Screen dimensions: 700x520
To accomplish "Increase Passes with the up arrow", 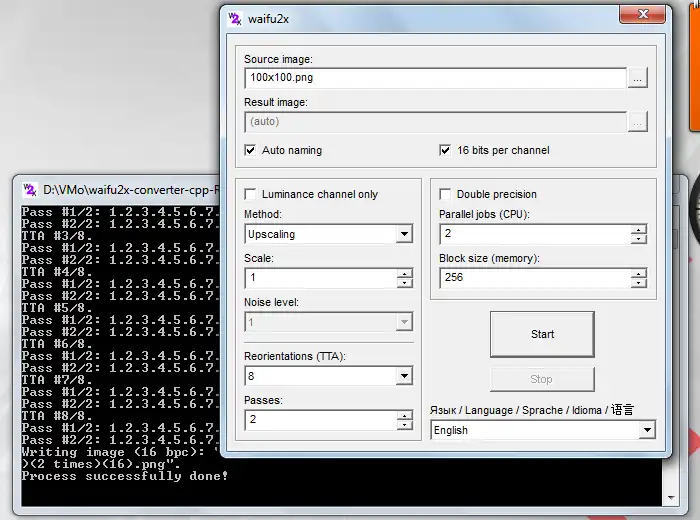I will [404, 416].
